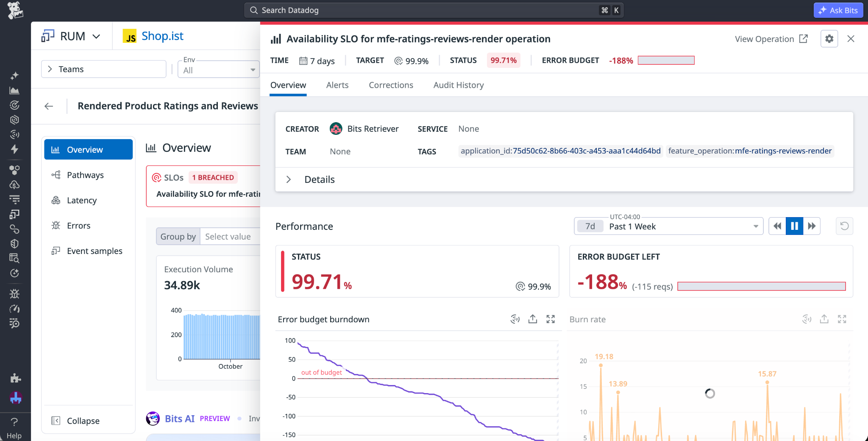Image resolution: width=868 pixels, height=441 pixels.
Task: Click the Error Budget Left progress bar
Action: [762, 286]
